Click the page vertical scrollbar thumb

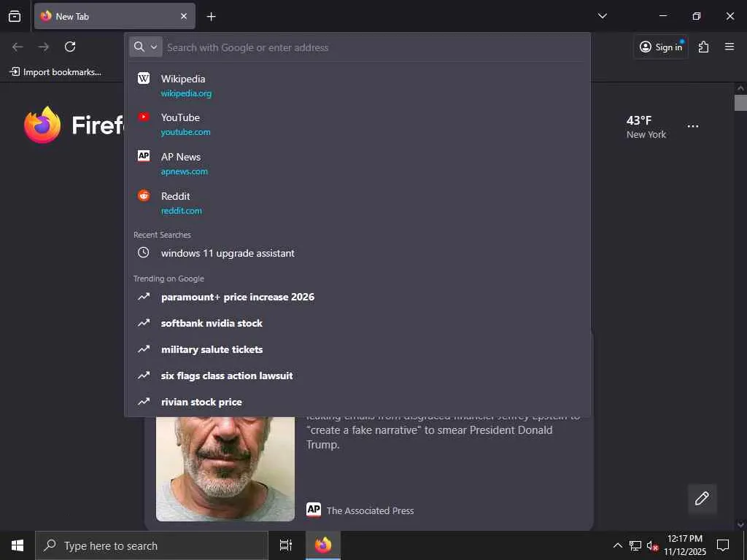point(740,102)
